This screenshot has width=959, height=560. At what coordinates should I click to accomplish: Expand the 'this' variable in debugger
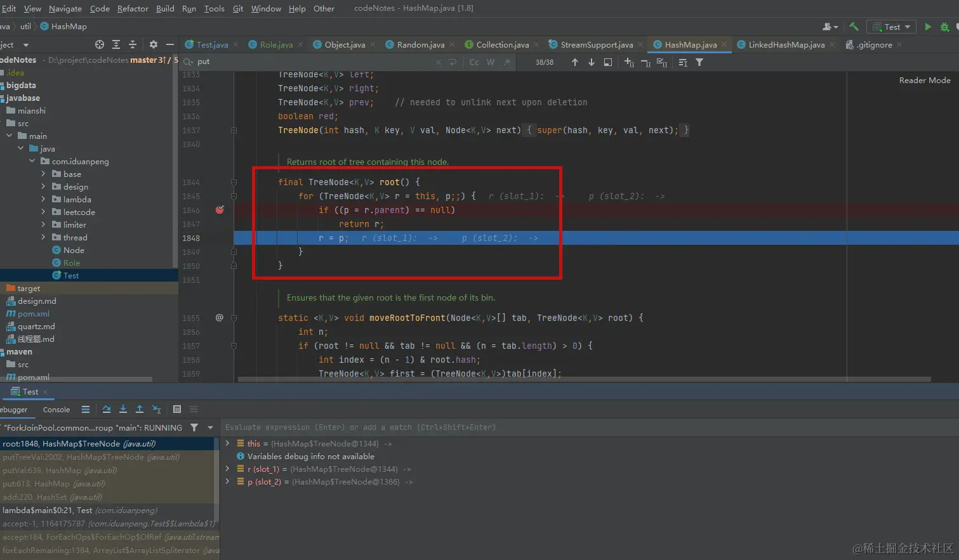[x=228, y=443]
